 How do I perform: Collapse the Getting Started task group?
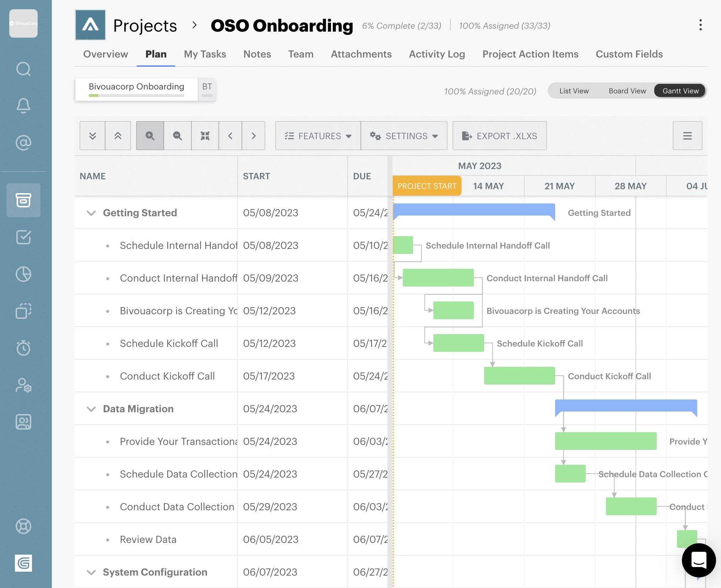[x=91, y=213]
